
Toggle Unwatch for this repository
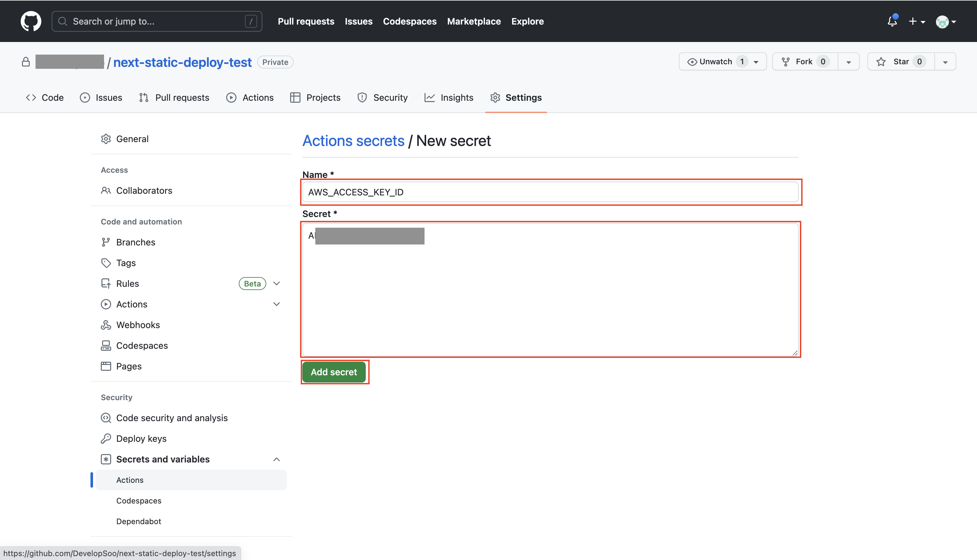pos(715,62)
